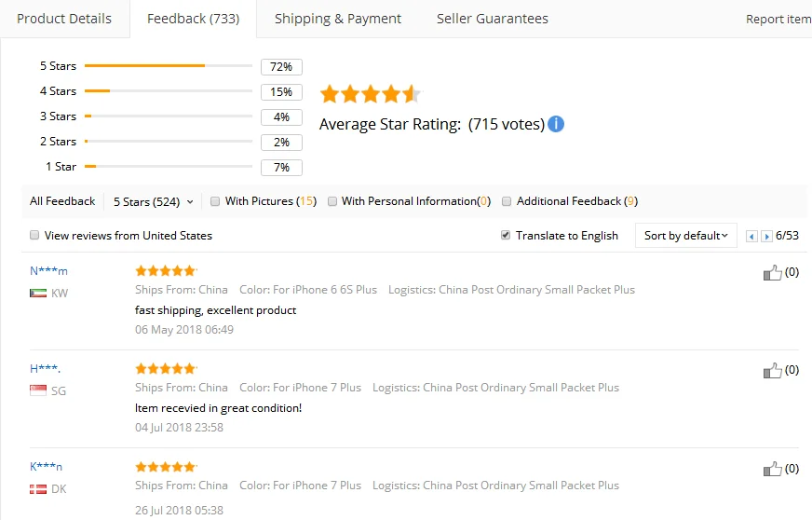Select the All Feedback filter
This screenshot has width=812, height=520.
62,201
